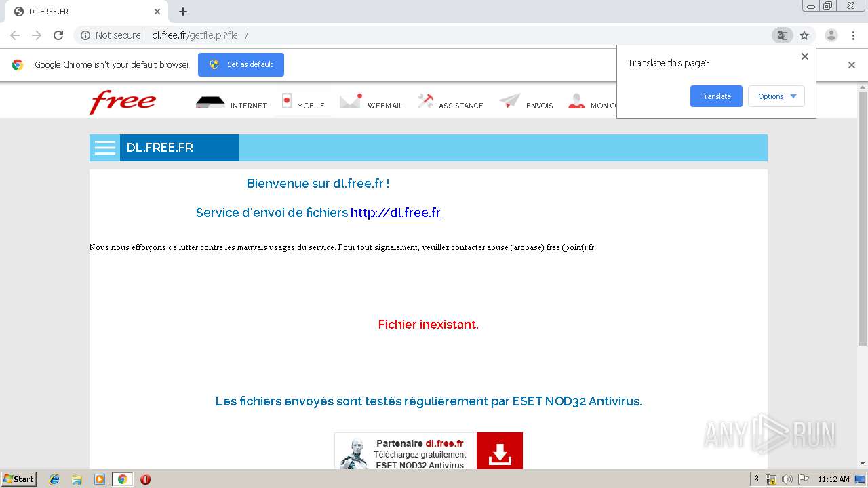
Task: Dismiss the default browser infobar
Action: coord(852,65)
